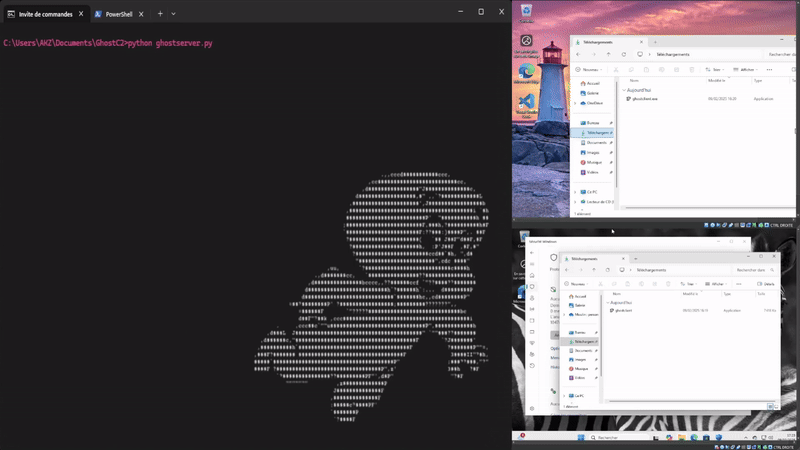
Task: Select Accueil in upper Explorer sidebar
Action: click(593, 84)
